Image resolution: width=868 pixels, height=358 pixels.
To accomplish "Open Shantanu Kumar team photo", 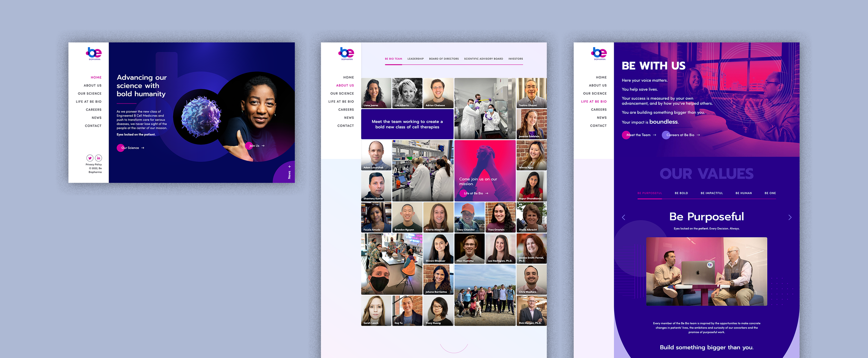I will click(x=376, y=186).
